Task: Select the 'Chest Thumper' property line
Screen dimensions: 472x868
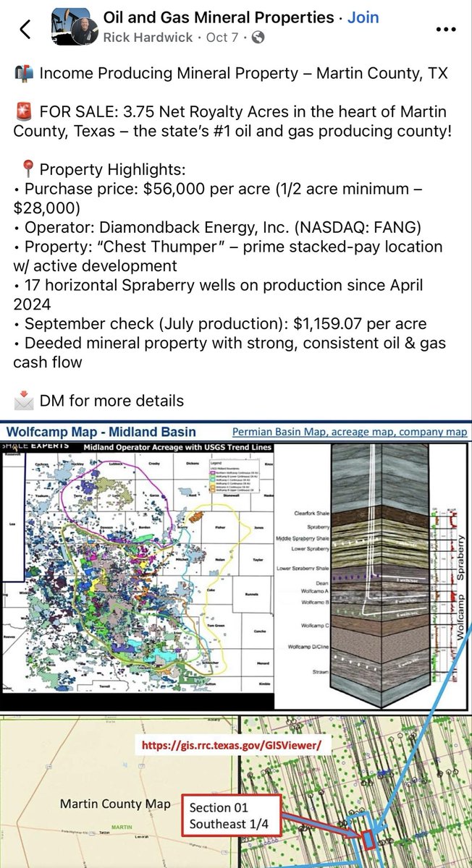Action: coord(228,255)
